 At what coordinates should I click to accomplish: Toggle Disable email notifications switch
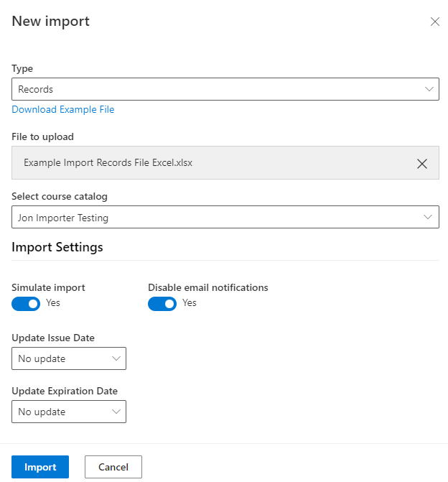click(162, 304)
